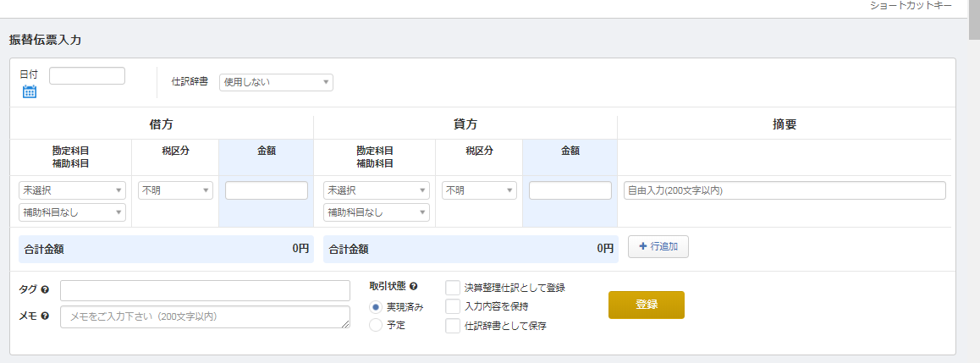Focus the debit 金額 amount field
The image size is (980, 363).
click(267, 190)
